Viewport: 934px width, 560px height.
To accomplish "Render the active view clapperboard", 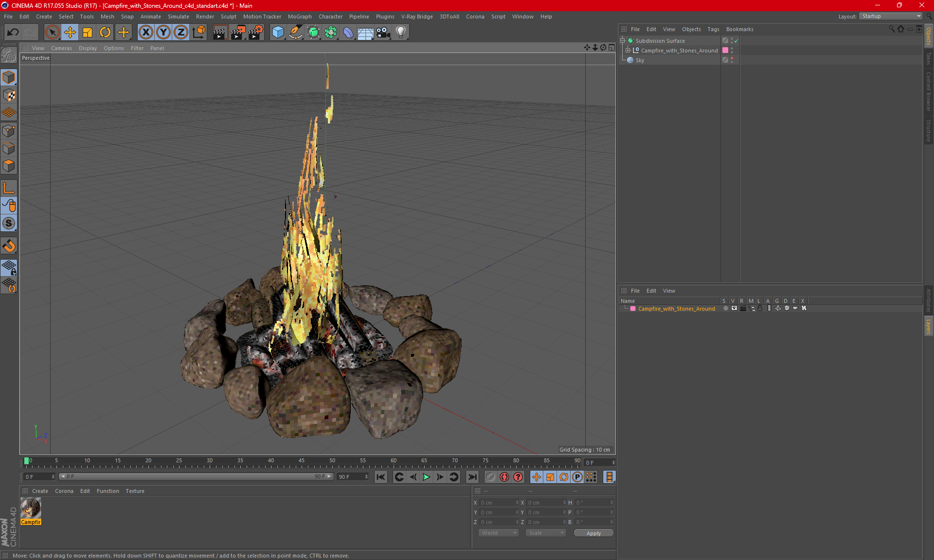I will (220, 32).
